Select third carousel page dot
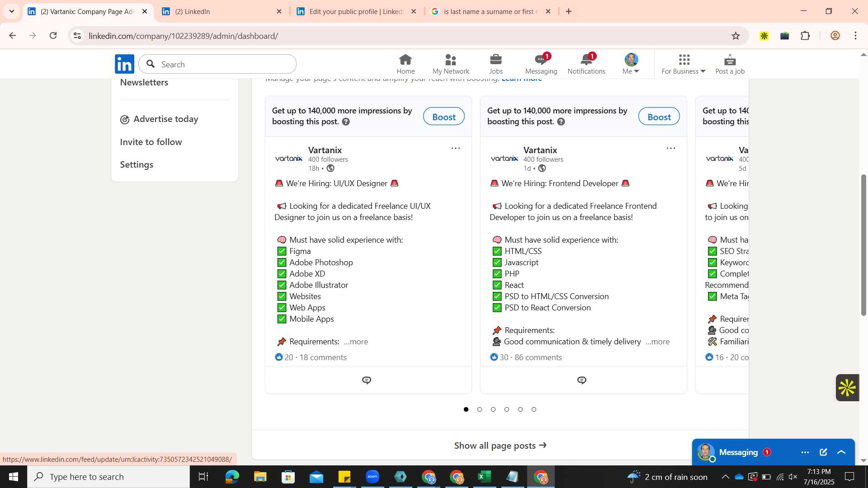The height and width of the screenshot is (488, 868). pos(493,409)
